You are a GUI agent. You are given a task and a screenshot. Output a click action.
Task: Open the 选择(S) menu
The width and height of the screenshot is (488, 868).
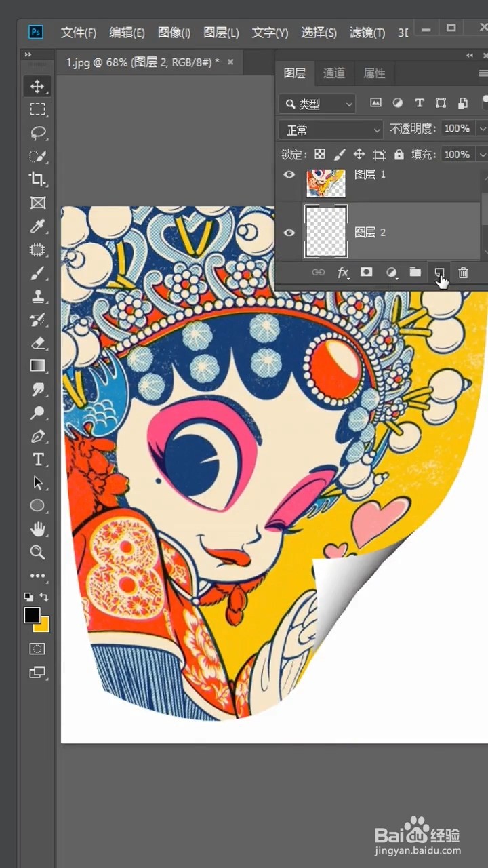(319, 33)
